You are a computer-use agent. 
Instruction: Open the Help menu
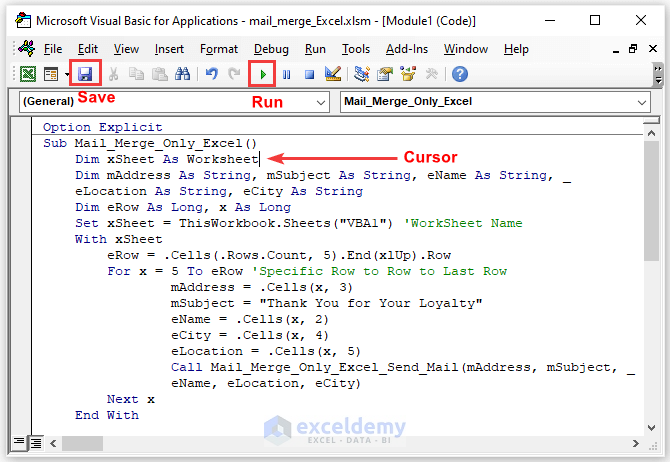pyautogui.click(x=516, y=49)
